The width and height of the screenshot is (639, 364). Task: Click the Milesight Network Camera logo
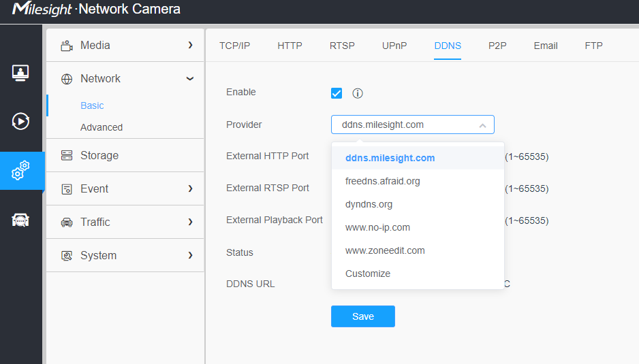coord(96,9)
